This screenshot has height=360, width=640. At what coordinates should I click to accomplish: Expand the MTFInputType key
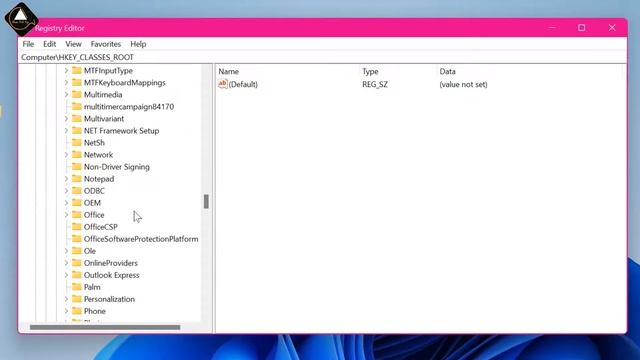(66, 71)
